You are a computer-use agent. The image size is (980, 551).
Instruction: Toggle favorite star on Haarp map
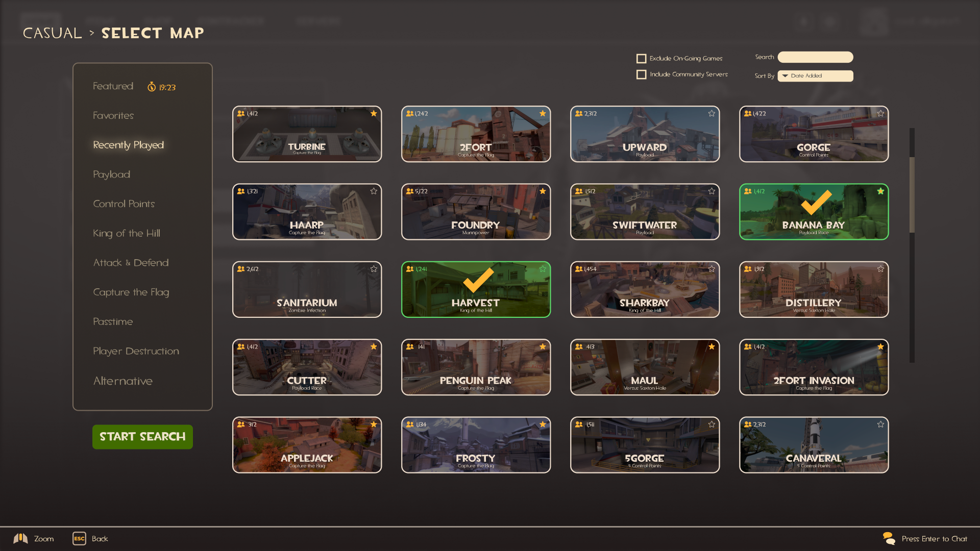pos(374,191)
